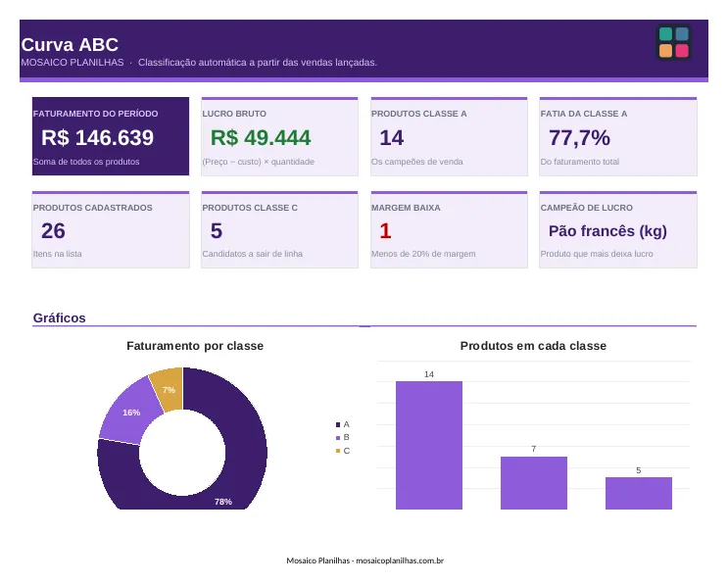The width and height of the screenshot is (728, 585).
Task: Click 'Soma de todos os produtos' caption
Action: (86, 162)
